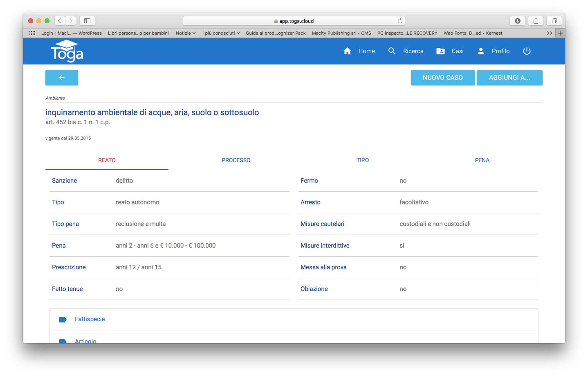
Task: Switch to the REATO tab
Action: pyautogui.click(x=107, y=160)
